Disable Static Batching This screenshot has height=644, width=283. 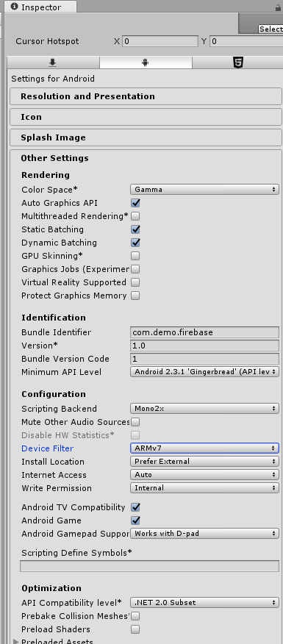(135, 229)
